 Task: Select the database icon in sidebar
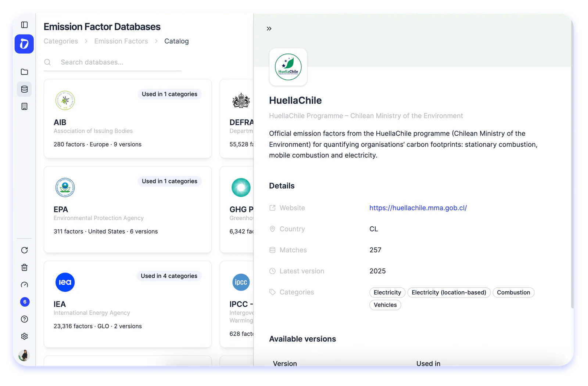click(x=24, y=89)
